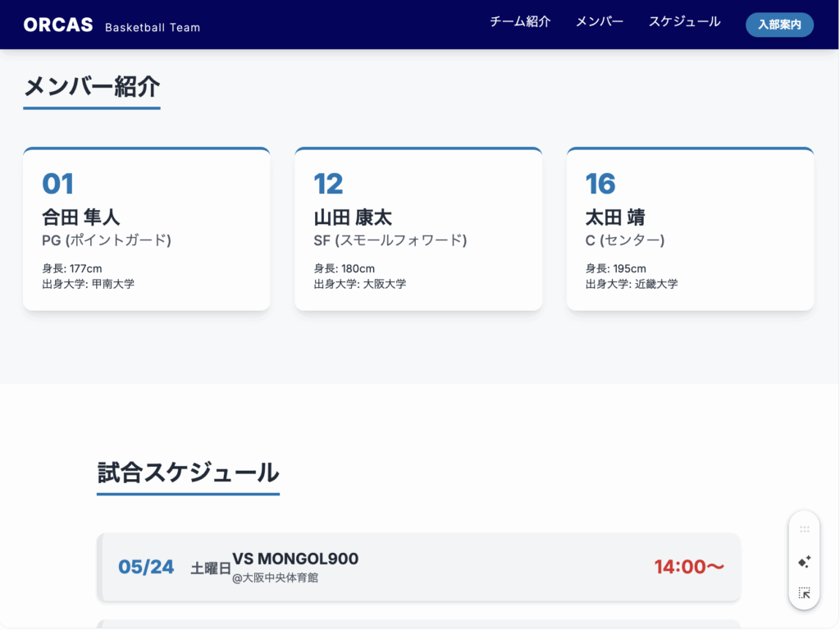Screen dimensions: 840x630
Task: Open the スケジュール navigation item
Action: pyautogui.click(x=684, y=22)
